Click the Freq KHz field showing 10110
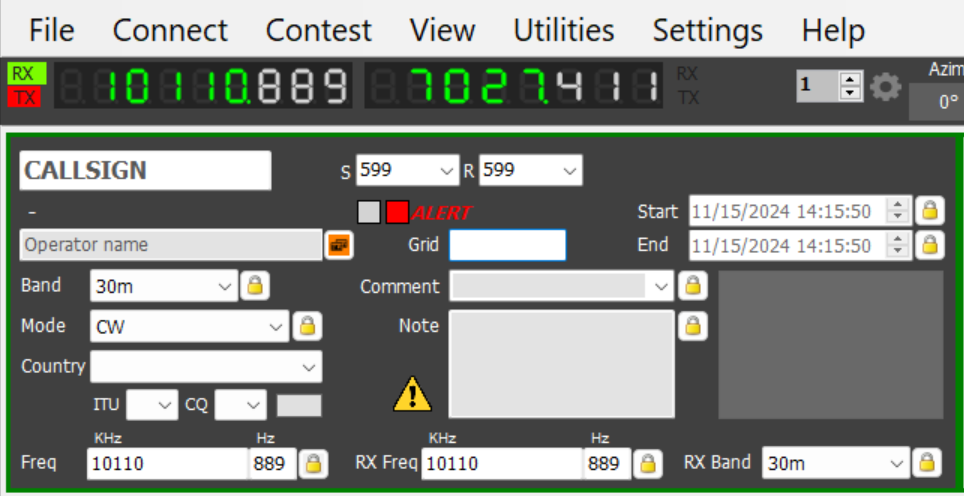964x496 pixels. click(167, 464)
